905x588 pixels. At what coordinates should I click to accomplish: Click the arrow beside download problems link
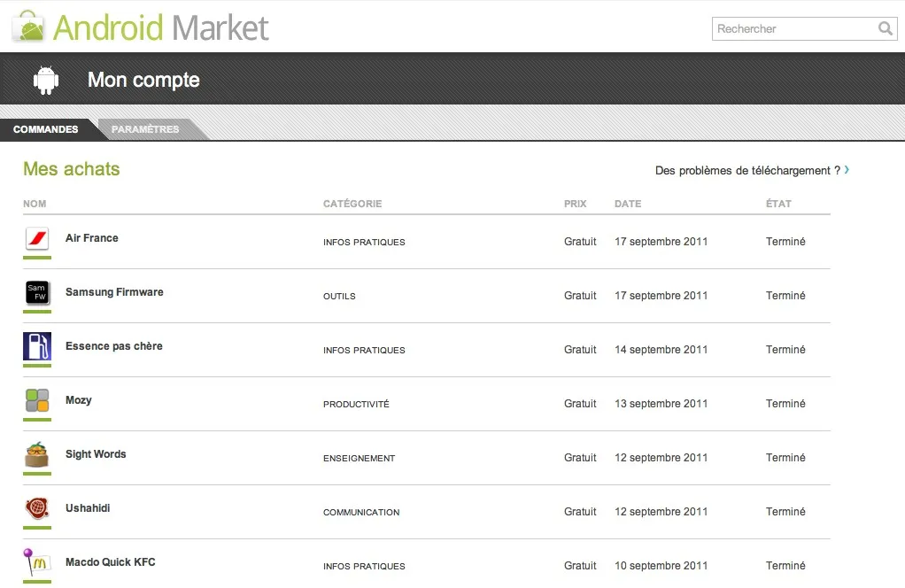(x=847, y=170)
